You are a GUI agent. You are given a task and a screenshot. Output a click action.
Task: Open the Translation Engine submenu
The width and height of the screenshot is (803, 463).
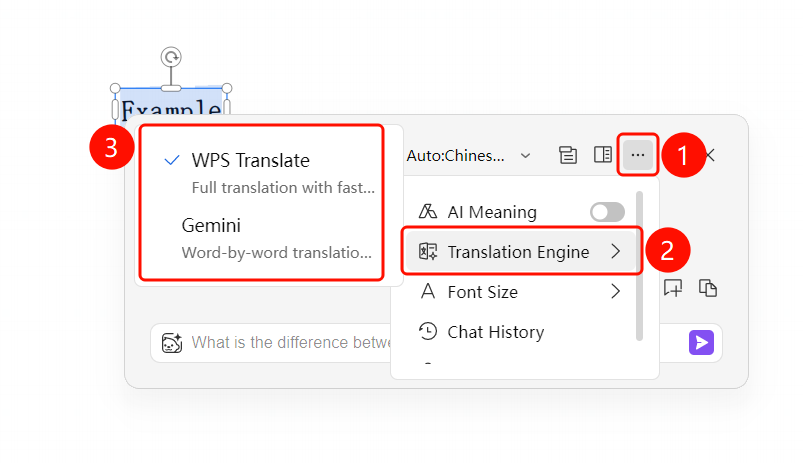click(522, 251)
